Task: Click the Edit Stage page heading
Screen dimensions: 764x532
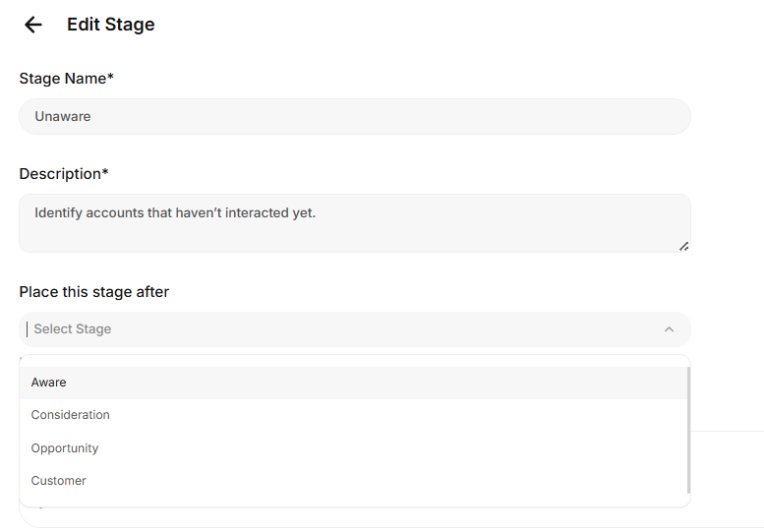Action: click(x=110, y=25)
